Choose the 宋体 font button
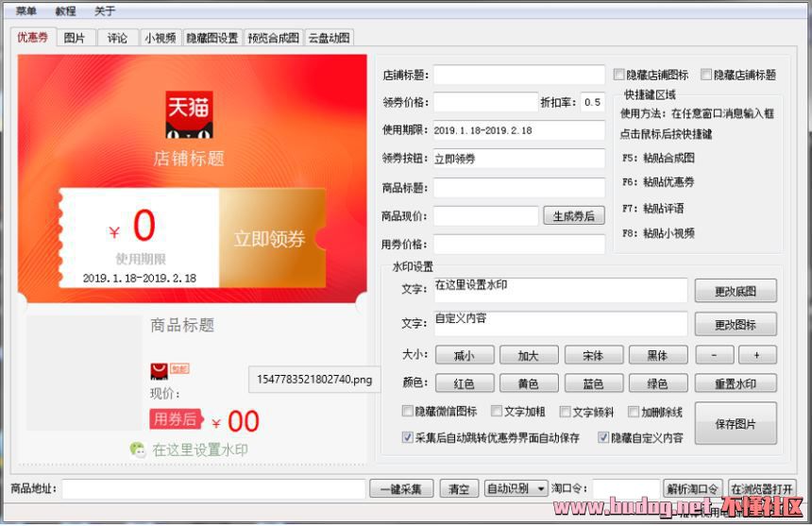 click(594, 356)
